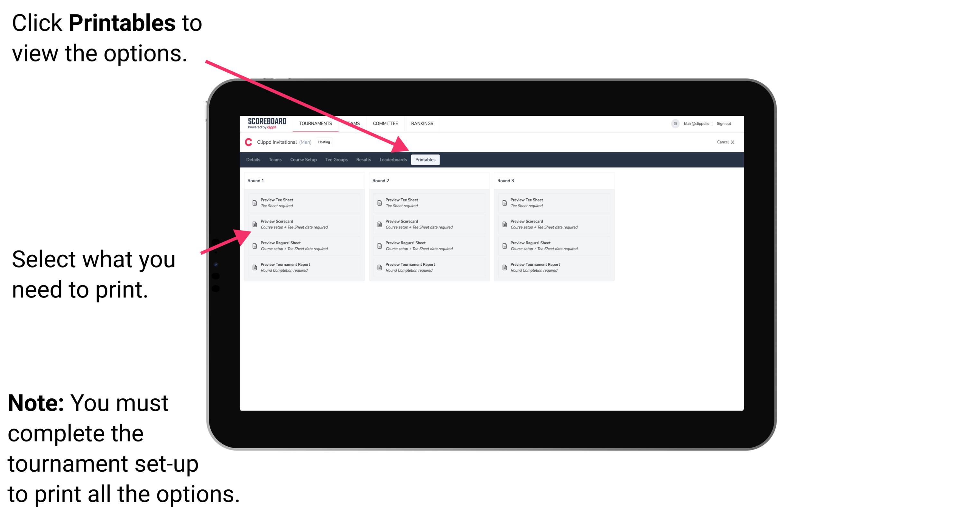Open the Teams tab
The height and width of the screenshot is (527, 980).
[x=270, y=160]
